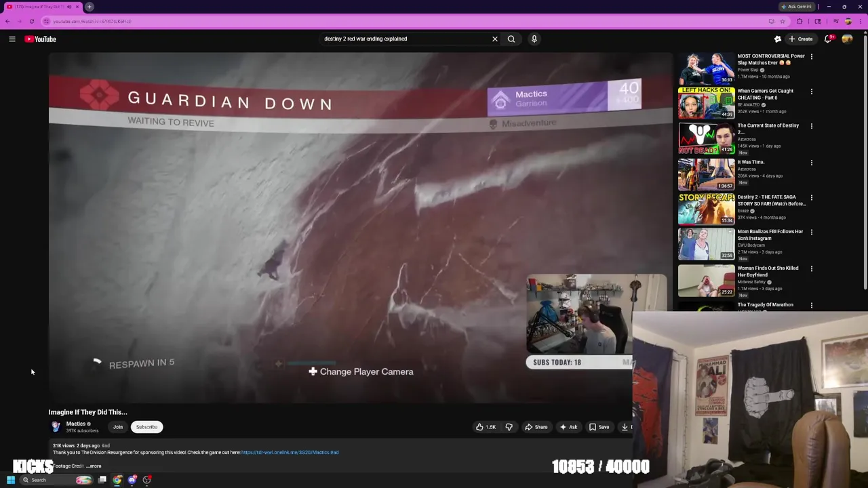Open the YouTube notifications bell
This screenshot has width=868, height=488.
(x=828, y=39)
